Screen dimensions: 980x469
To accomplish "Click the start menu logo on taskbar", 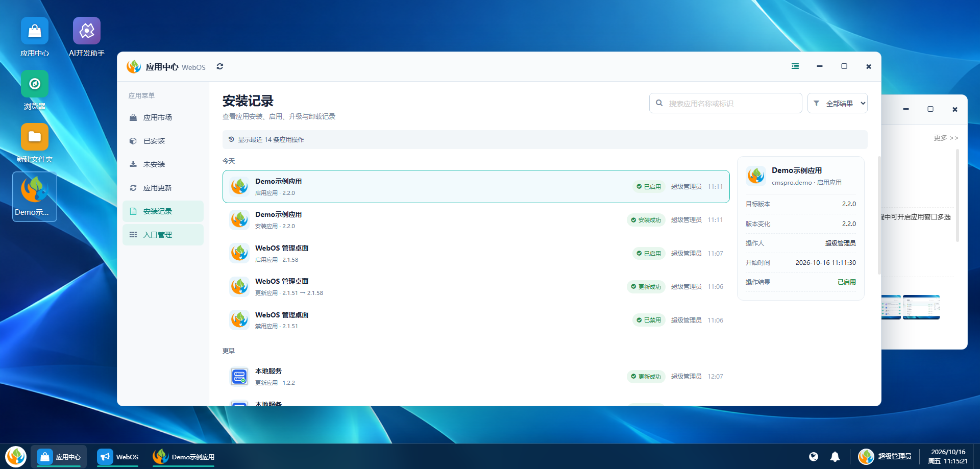I will pos(16,456).
